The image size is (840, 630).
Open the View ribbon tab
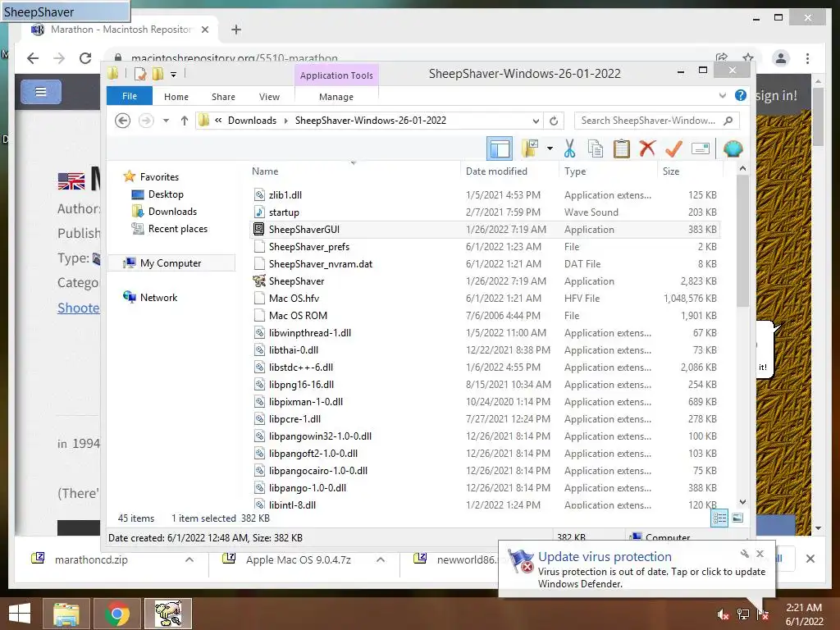[269, 97]
